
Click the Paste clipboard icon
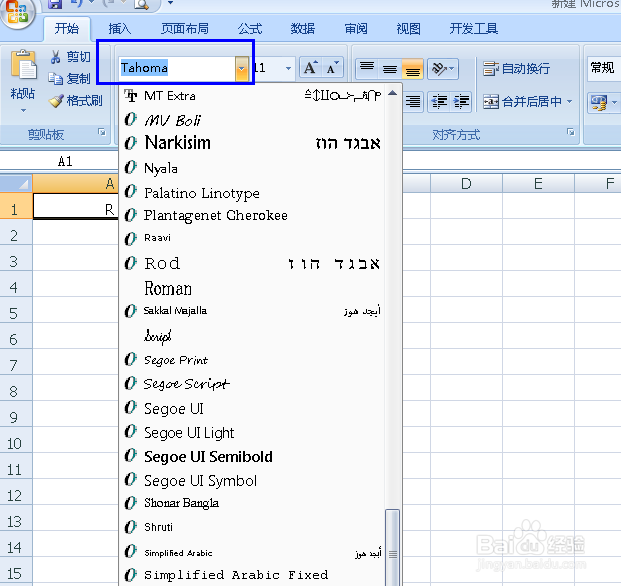click(x=23, y=65)
